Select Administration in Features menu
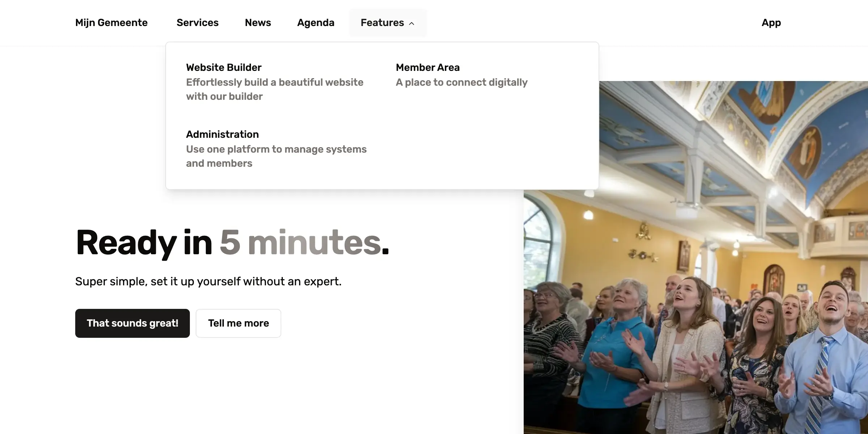Viewport: 868px width, 434px height. click(x=222, y=135)
